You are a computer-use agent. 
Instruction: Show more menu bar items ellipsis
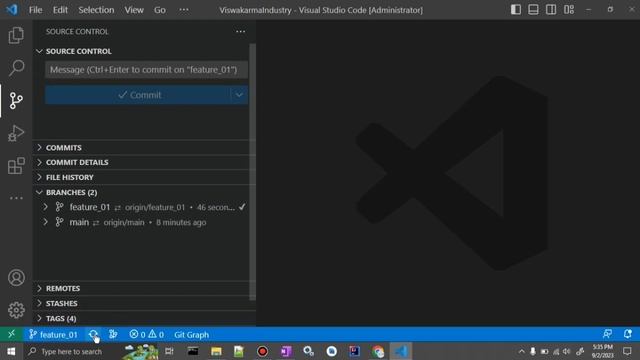point(184,10)
